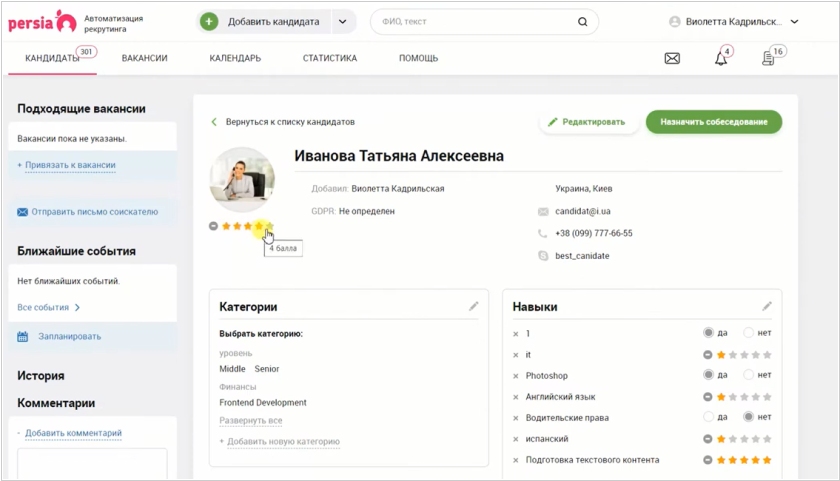The width and height of the screenshot is (840, 481).
Task: Click the Persia logo
Action: click(x=39, y=21)
